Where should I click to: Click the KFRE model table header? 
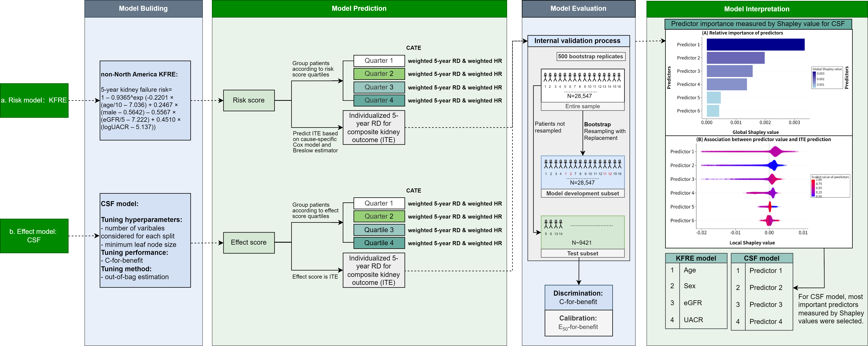[x=696, y=258]
